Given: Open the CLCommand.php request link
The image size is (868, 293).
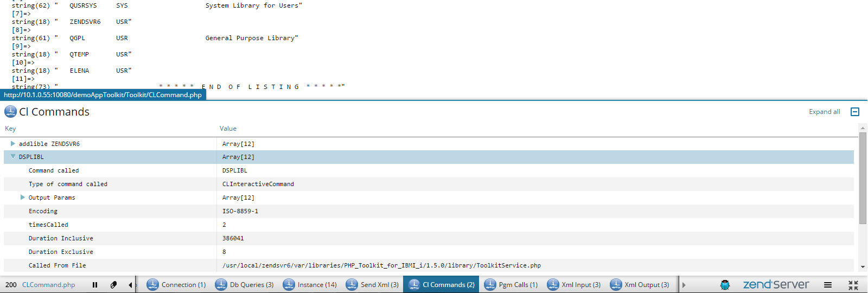Looking at the screenshot, I should coord(49,285).
